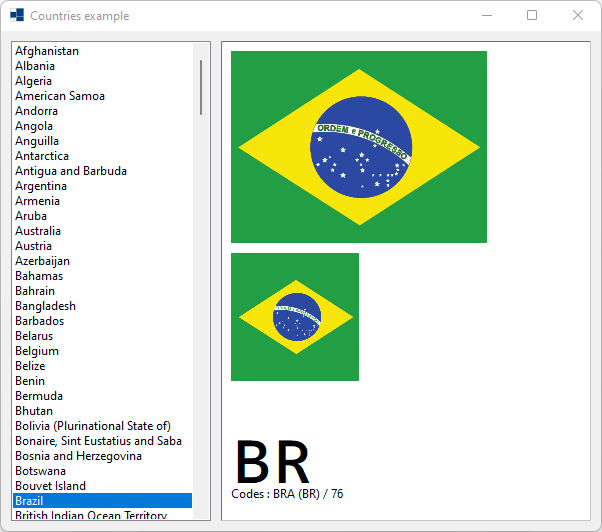
Task: Maximize the Countries example window
Action: pos(532,15)
